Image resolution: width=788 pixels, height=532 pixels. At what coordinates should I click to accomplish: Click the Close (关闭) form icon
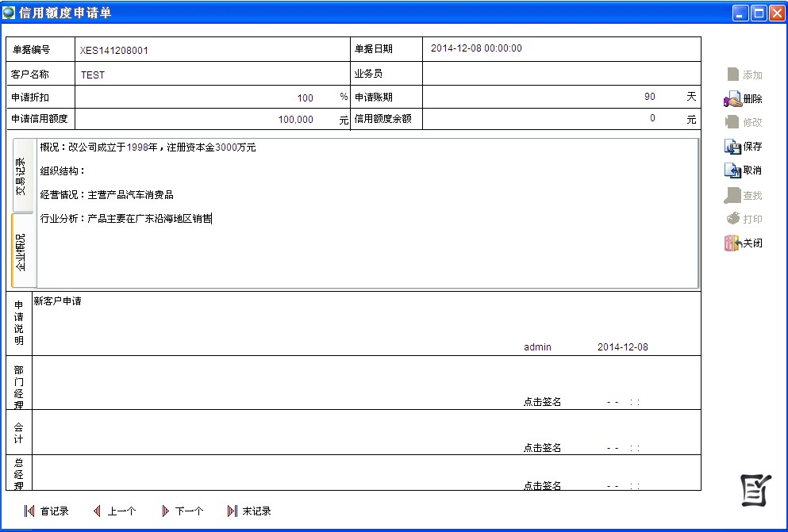tap(742, 243)
